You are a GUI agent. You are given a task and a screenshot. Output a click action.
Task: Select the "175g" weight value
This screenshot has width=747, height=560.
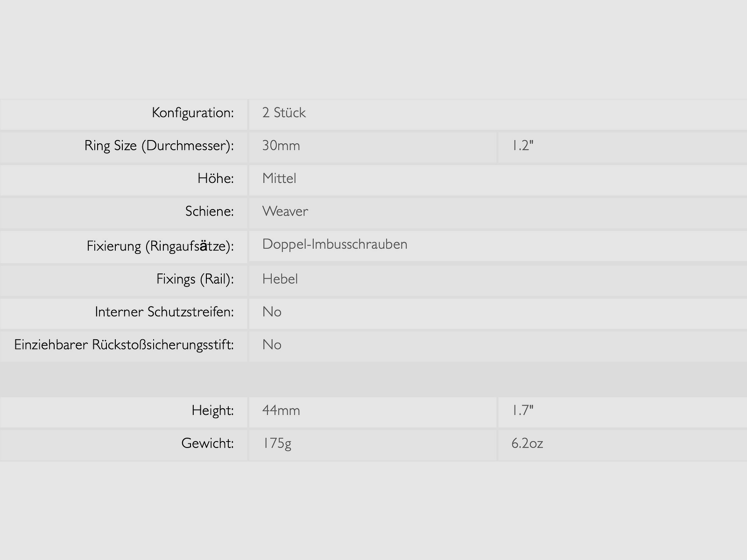point(277,443)
